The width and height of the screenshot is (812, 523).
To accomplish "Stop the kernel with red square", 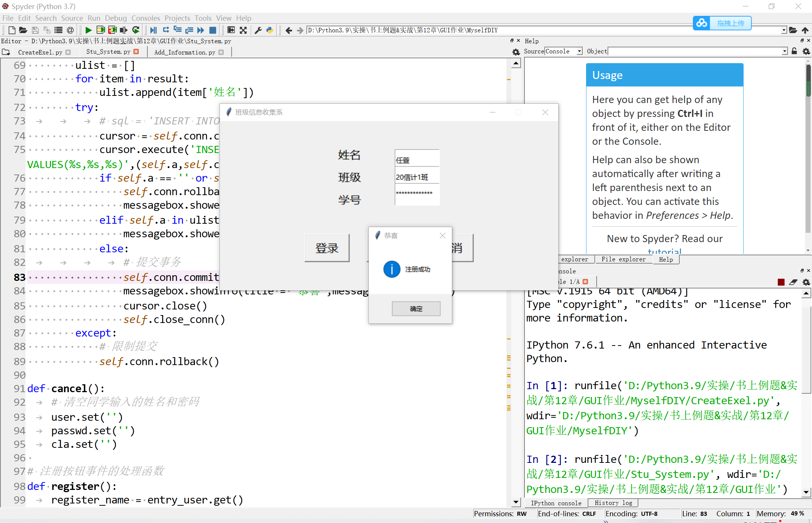I will point(781,282).
